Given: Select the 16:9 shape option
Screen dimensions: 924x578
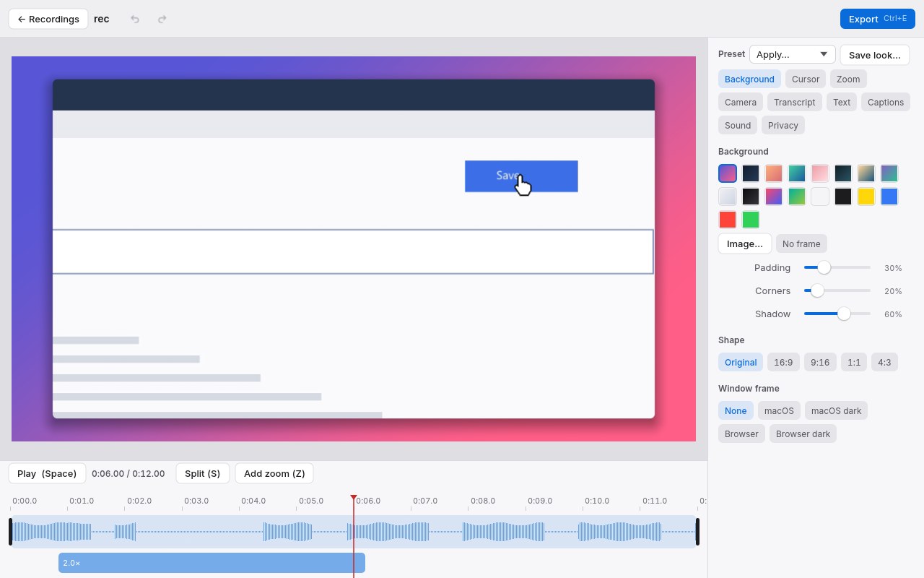Looking at the screenshot, I should (783, 362).
